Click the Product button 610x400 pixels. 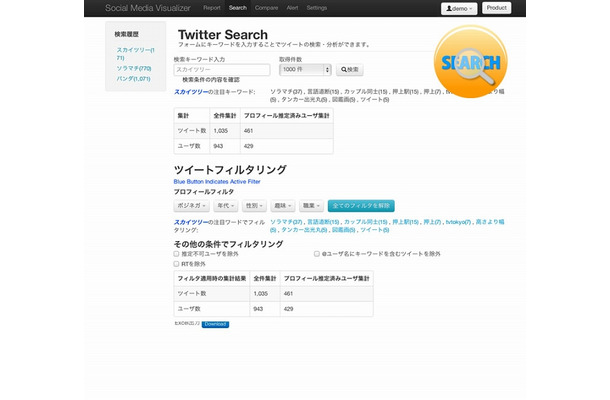pos(496,8)
